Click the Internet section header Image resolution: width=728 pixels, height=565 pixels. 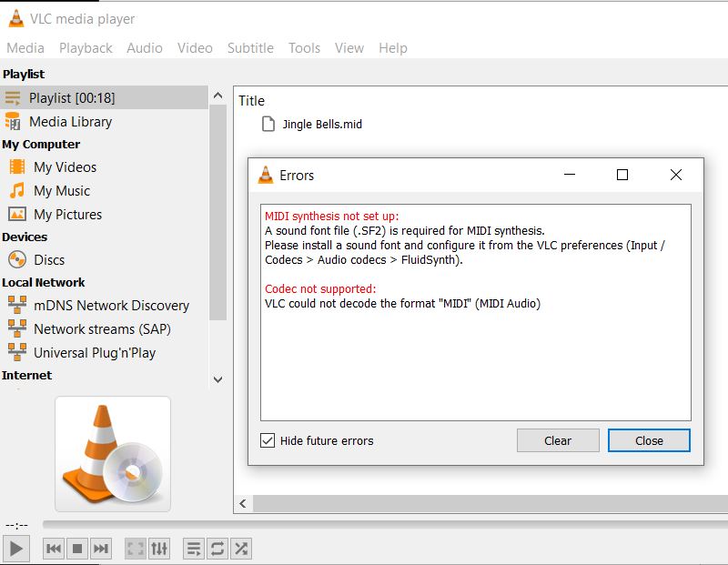[26, 375]
